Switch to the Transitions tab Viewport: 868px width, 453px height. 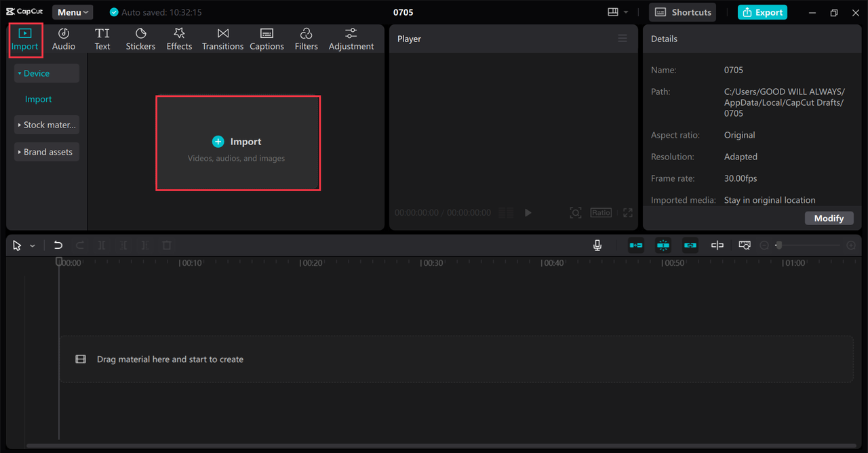pyautogui.click(x=222, y=39)
